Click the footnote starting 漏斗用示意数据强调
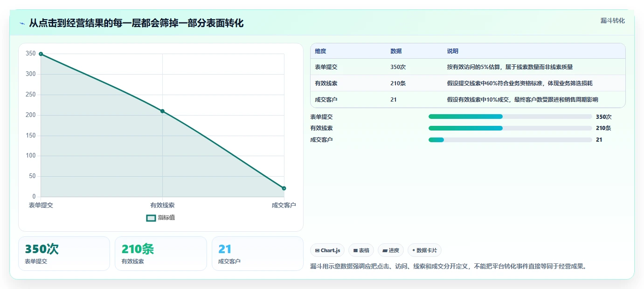 pyautogui.click(x=449, y=267)
